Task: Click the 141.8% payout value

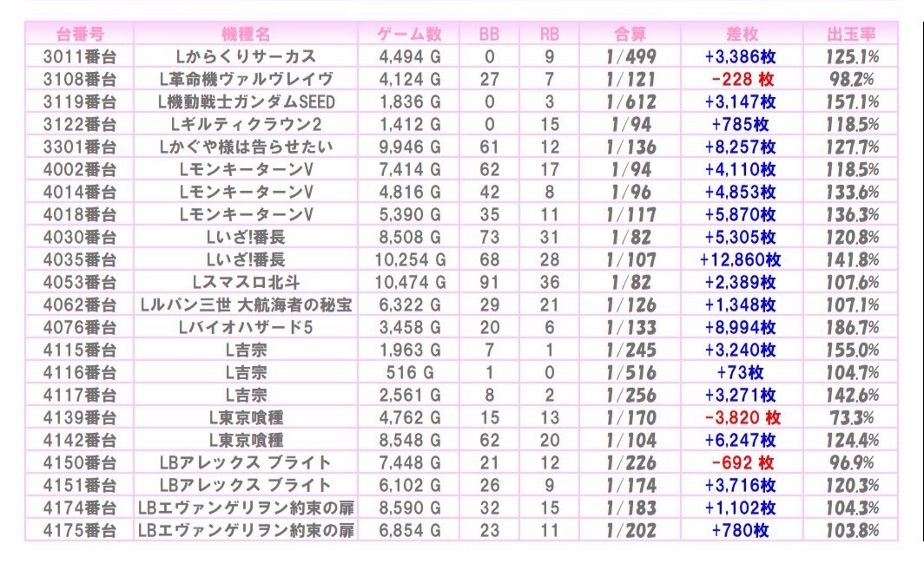Action: click(852, 259)
